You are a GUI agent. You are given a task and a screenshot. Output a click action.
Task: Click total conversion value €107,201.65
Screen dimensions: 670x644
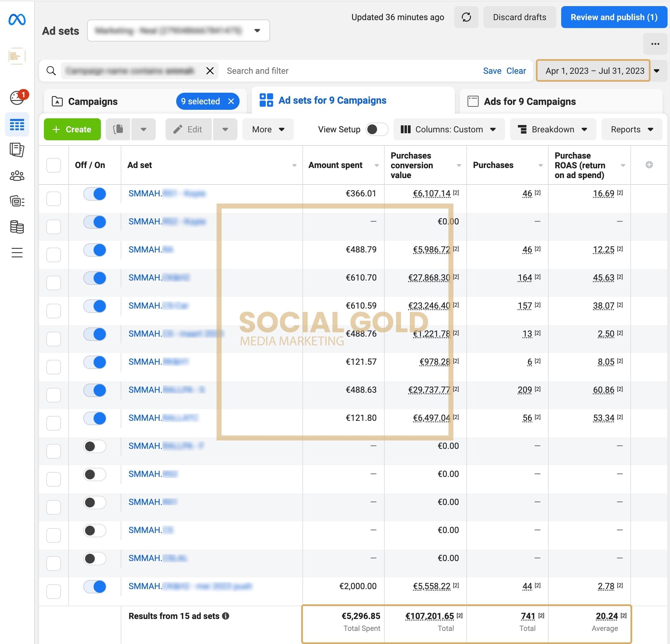point(430,616)
